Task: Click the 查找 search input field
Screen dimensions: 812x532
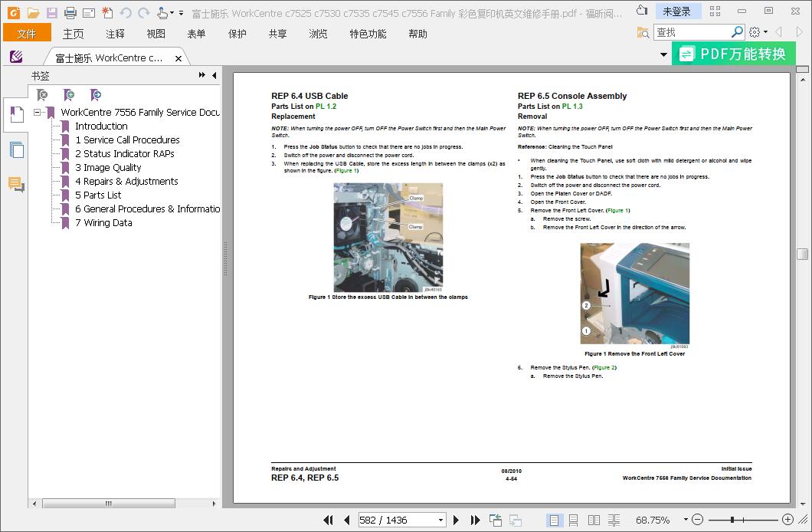Action: [692, 32]
